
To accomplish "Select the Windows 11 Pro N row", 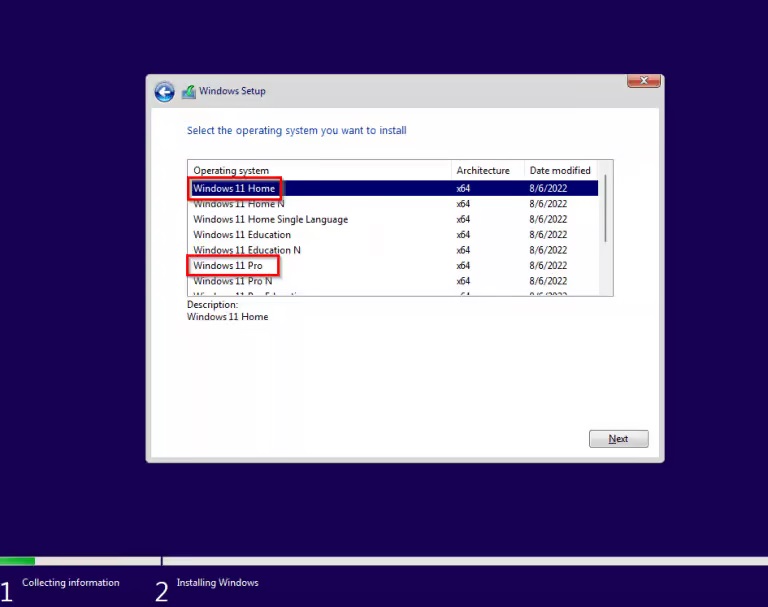I will [x=394, y=281].
